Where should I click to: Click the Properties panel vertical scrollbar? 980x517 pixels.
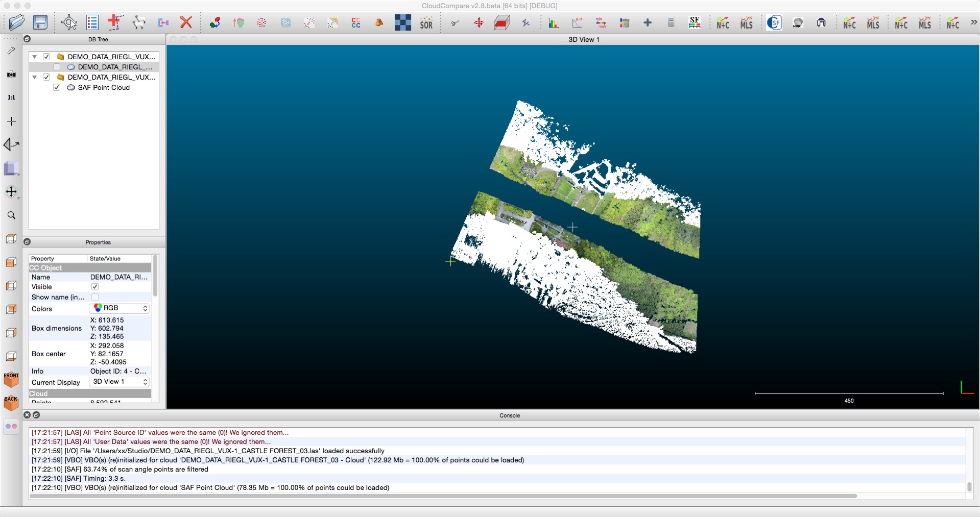point(155,276)
